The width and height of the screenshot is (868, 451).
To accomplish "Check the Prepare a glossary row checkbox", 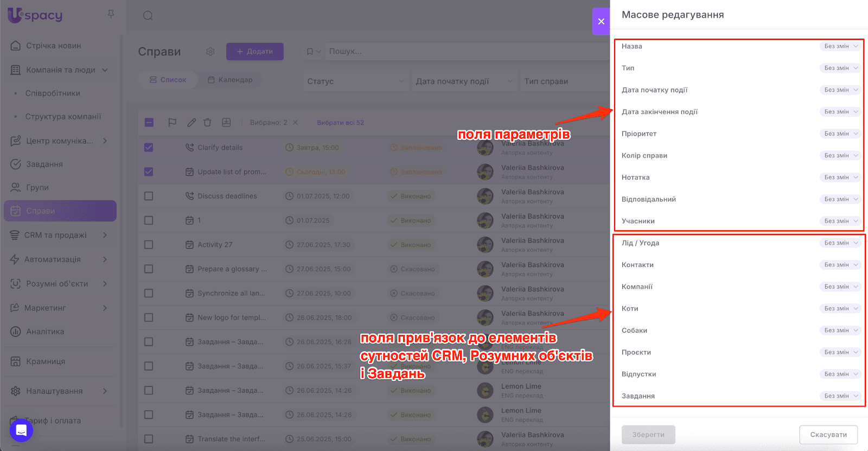I will (x=149, y=269).
